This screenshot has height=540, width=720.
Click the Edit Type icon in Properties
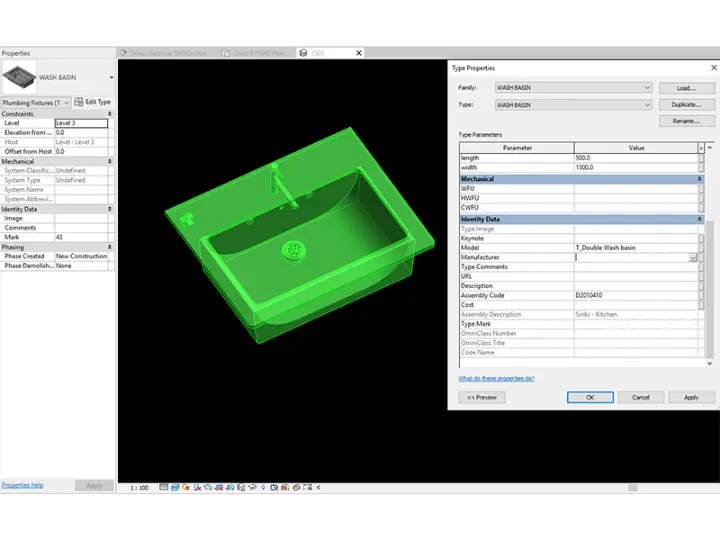coord(79,101)
